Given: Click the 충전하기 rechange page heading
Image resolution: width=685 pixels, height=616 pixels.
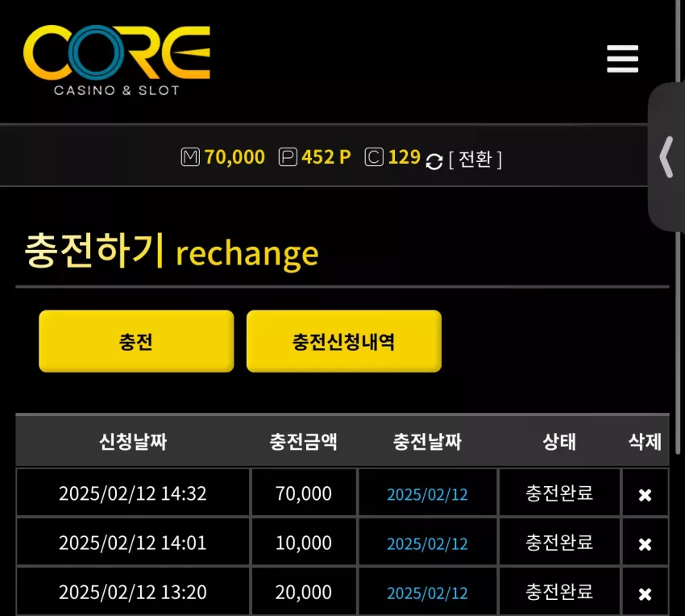Looking at the screenshot, I should (x=172, y=252).
